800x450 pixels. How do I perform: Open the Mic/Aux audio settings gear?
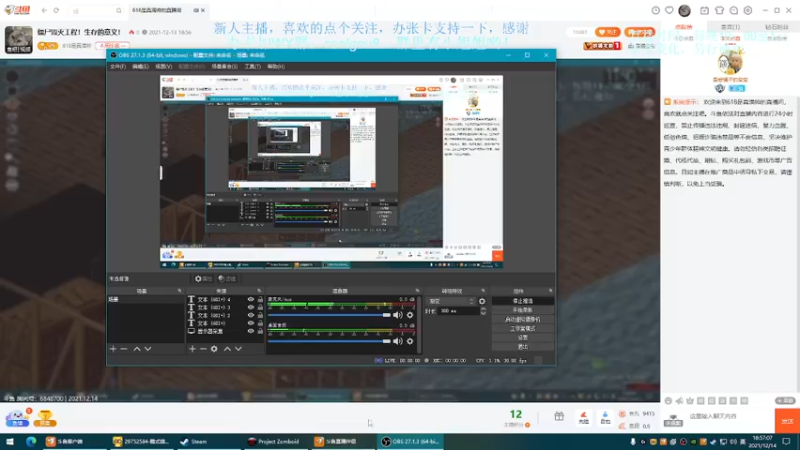point(410,315)
